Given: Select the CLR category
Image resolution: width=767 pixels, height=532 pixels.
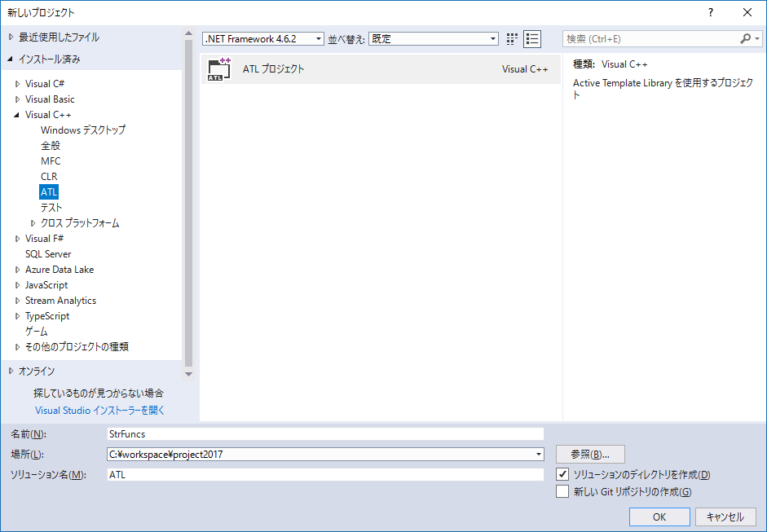Looking at the screenshot, I should coord(48,176).
